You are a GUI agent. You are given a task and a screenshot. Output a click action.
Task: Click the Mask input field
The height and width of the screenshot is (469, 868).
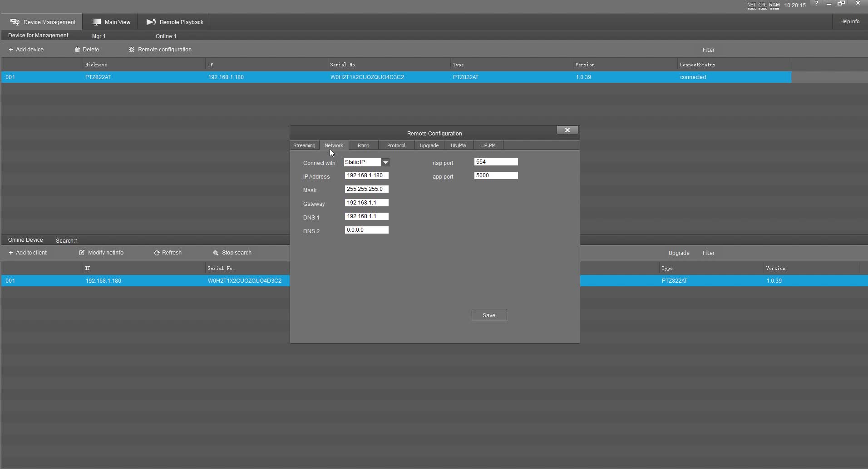pyautogui.click(x=366, y=189)
